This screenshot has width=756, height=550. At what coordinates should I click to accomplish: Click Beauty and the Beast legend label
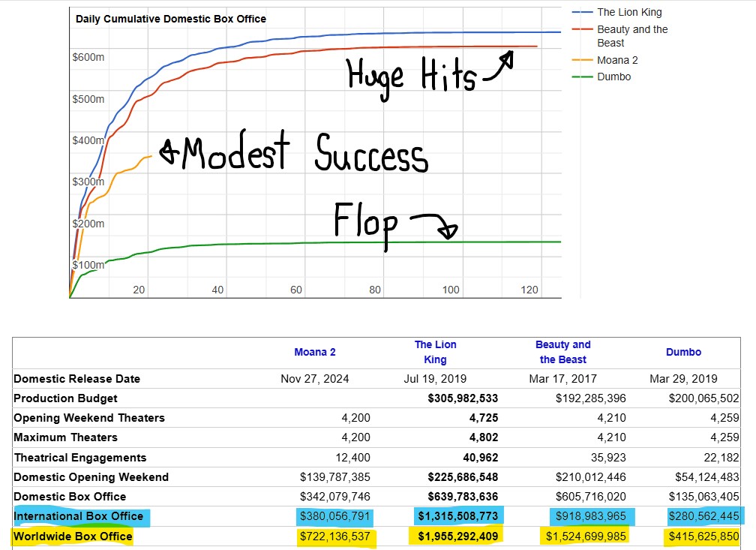(631, 36)
